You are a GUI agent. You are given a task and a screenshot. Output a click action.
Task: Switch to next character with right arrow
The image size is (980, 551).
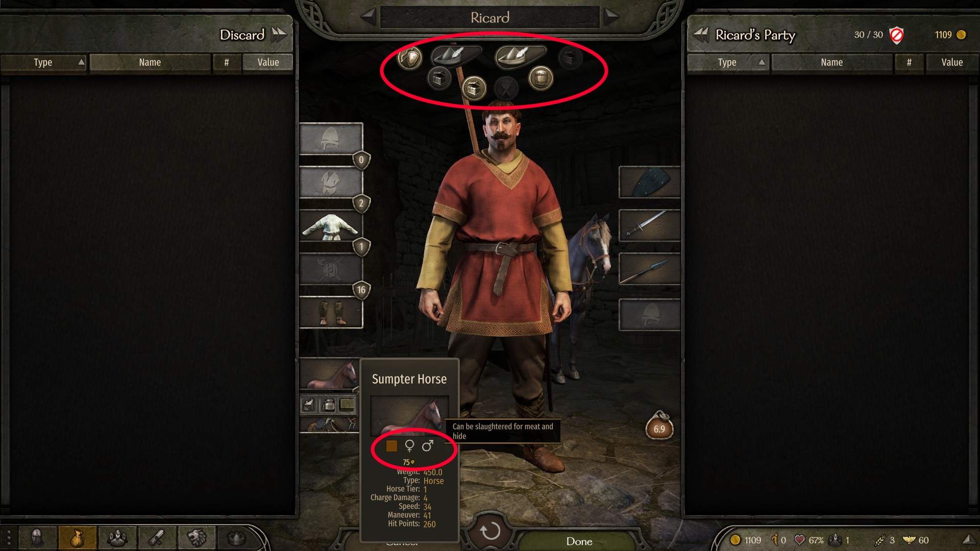click(611, 17)
